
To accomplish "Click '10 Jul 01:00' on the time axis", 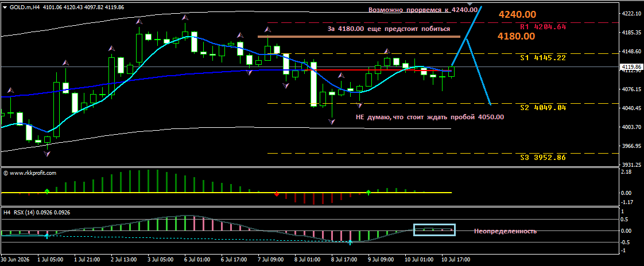I will pyautogui.click(x=418, y=260).
